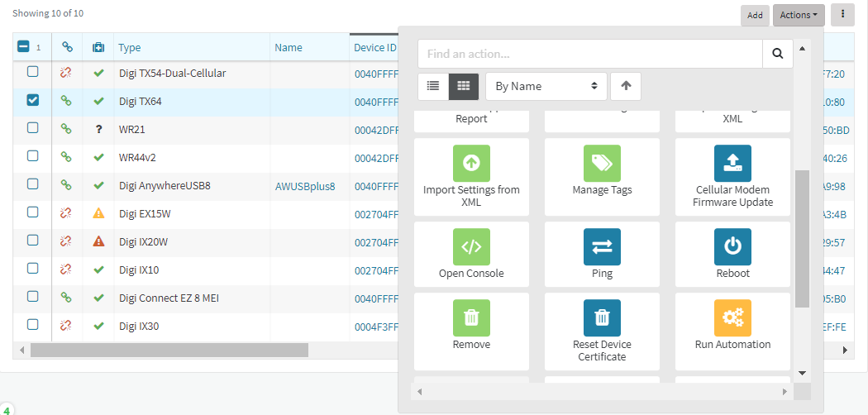The width and height of the screenshot is (868, 415).
Task: Launch the Run Automation action
Action: [x=732, y=332]
